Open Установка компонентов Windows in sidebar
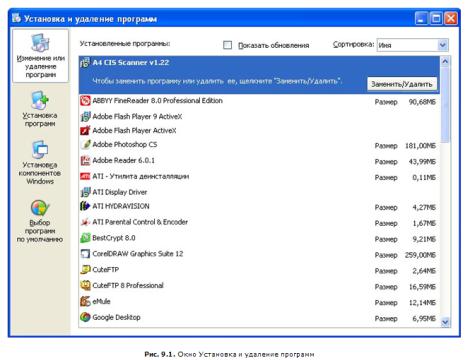Screen dimensions: 469x360 (x=40, y=163)
